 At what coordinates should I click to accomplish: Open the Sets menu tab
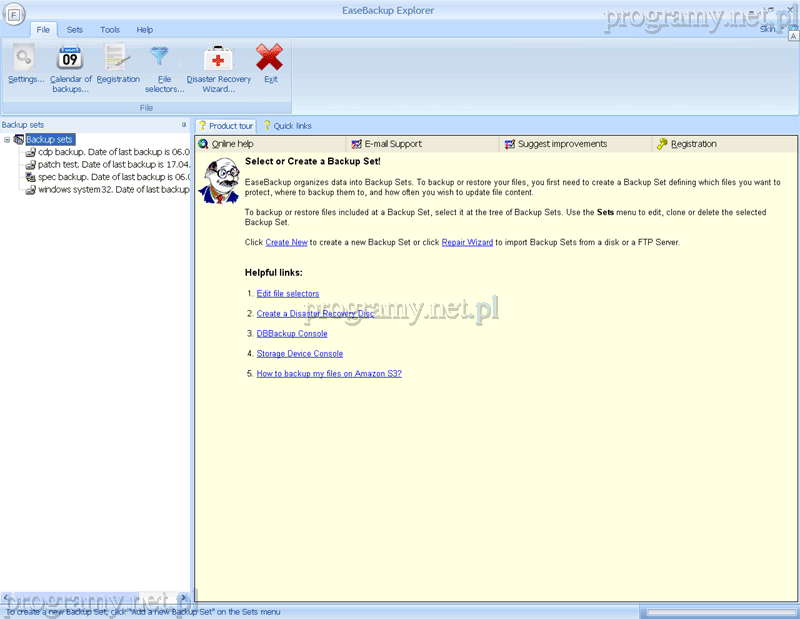click(x=75, y=30)
